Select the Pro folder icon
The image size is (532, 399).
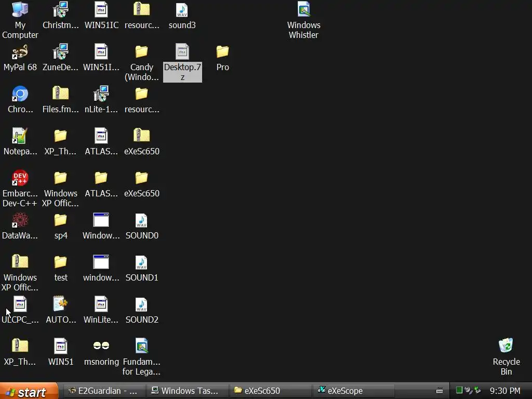pos(222,52)
